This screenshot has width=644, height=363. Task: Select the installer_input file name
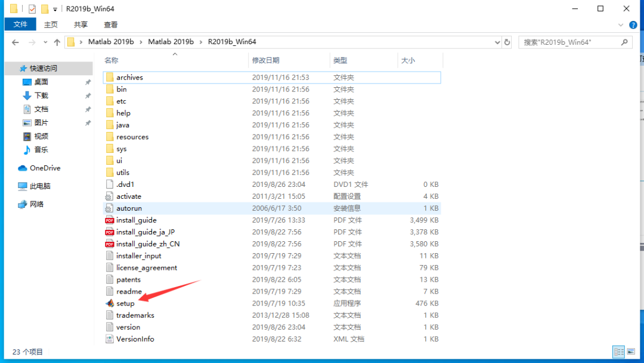pyautogui.click(x=139, y=256)
